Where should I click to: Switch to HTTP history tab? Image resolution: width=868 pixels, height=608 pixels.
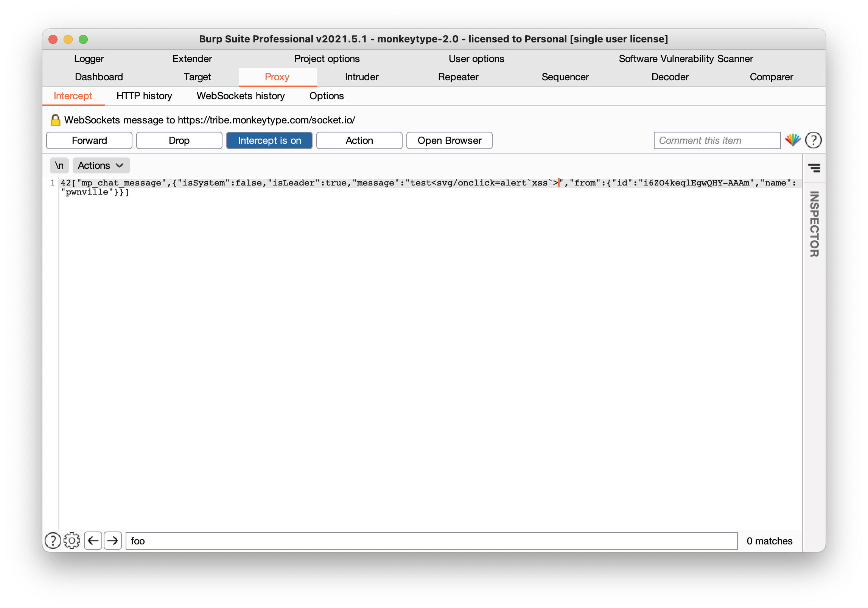[144, 97]
